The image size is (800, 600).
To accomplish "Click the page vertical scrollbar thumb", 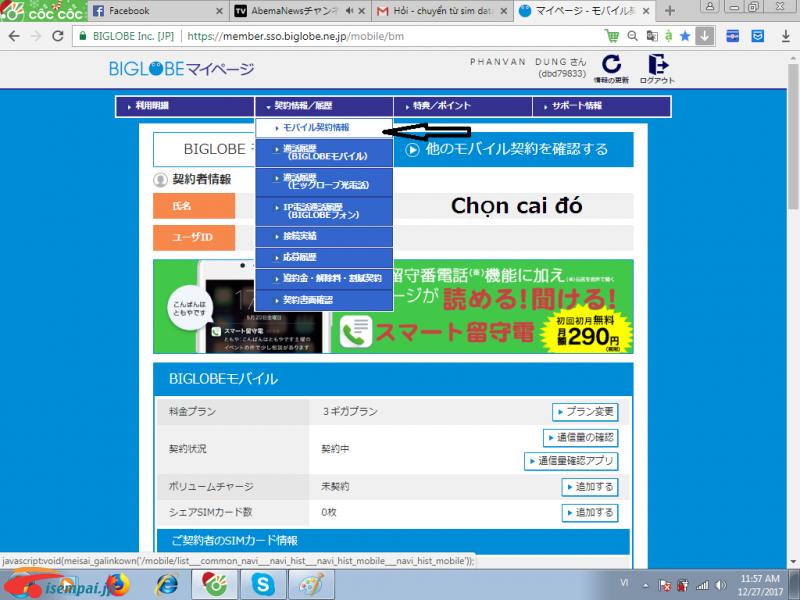I will (793, 135).
